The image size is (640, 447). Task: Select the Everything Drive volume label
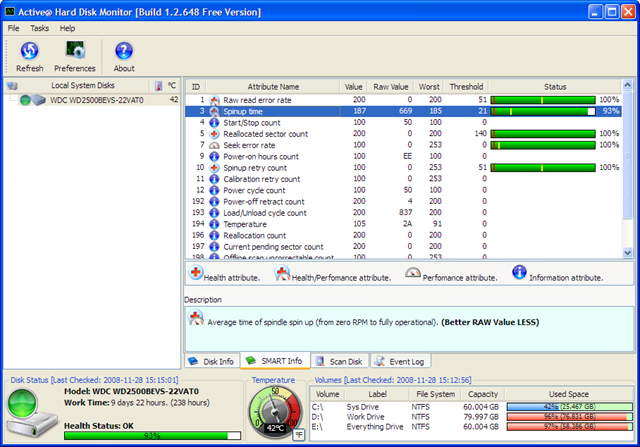click(375, 427)
